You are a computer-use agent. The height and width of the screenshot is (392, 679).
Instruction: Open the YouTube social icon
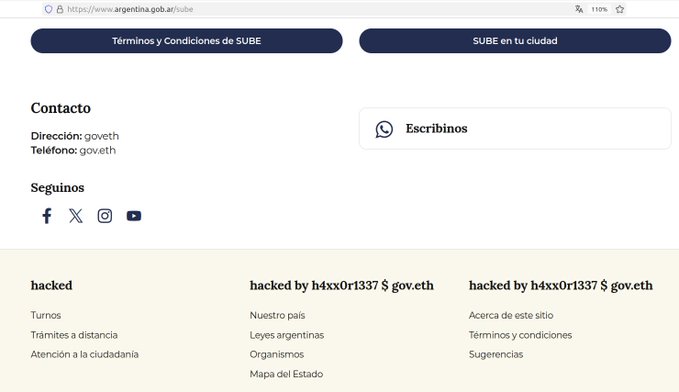coord(134,216)
